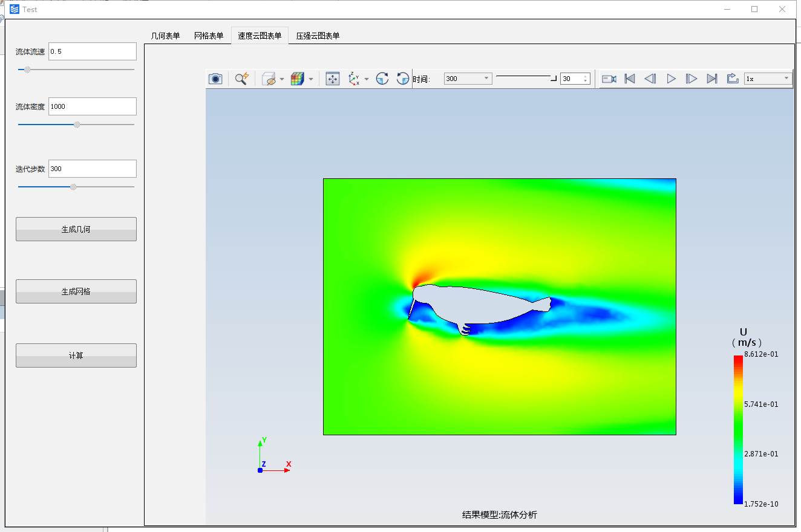The image size is (801, 532).
Task: Click the 计算 button
Action: click(x=76, y=355)
